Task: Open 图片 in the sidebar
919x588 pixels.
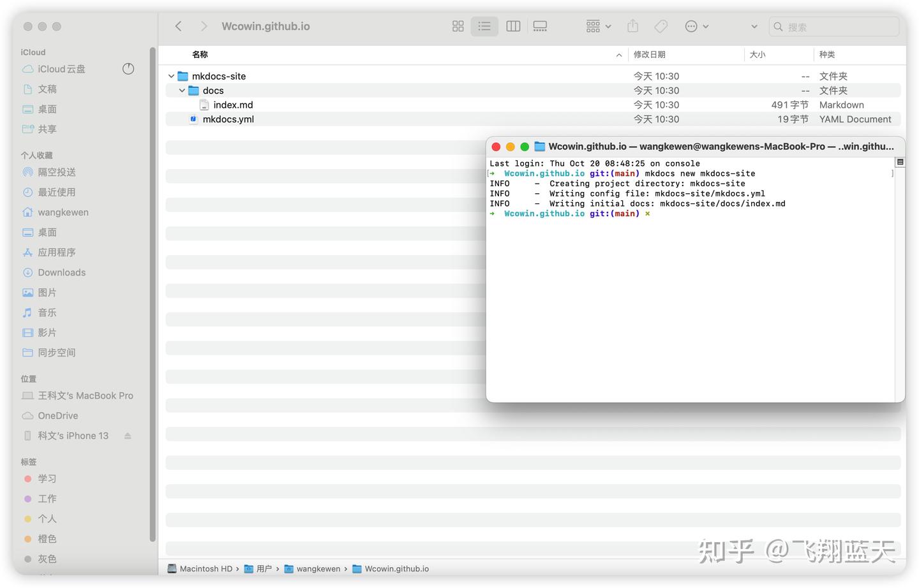Action: coord(47,293)
